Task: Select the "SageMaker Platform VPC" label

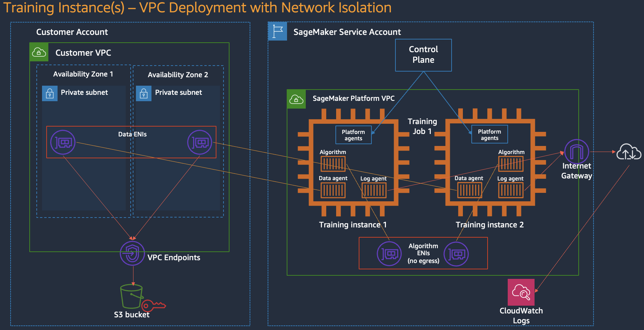Action: click(353, 98)
